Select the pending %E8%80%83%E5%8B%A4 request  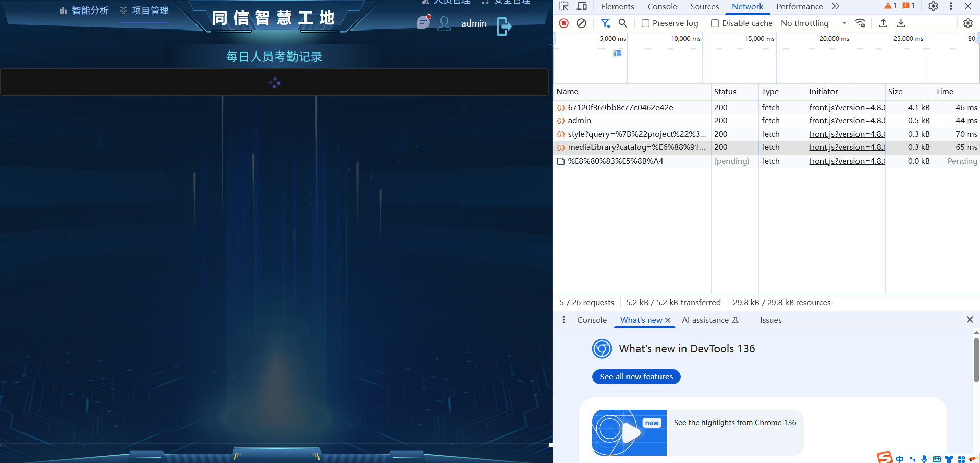(x=767, y=161)
